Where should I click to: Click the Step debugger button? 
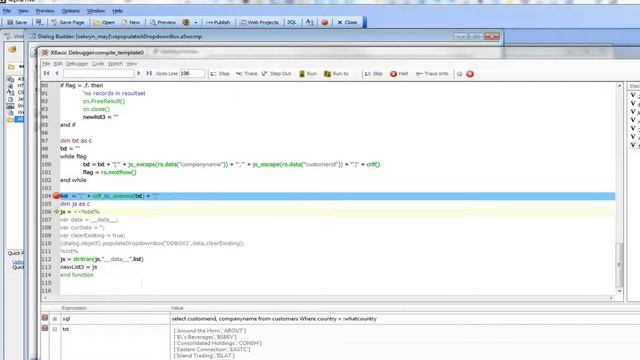pyautogui.click(x=220, y=73)
